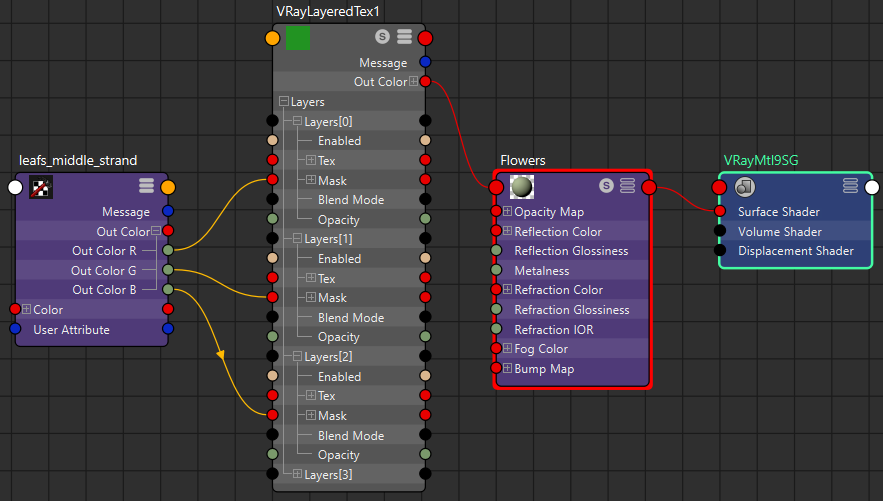
Task: Click the orange input port of VRayLayeredTex1
Action: point(273,38)
